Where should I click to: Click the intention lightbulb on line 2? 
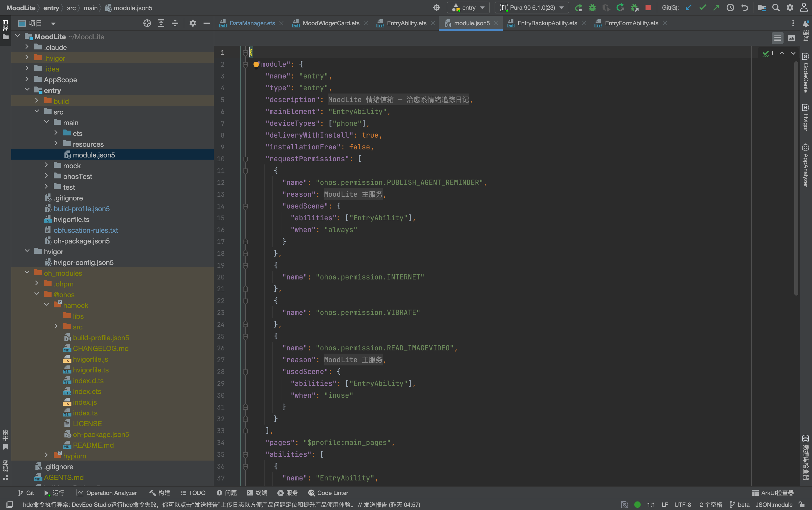click(x=256, y=65)
